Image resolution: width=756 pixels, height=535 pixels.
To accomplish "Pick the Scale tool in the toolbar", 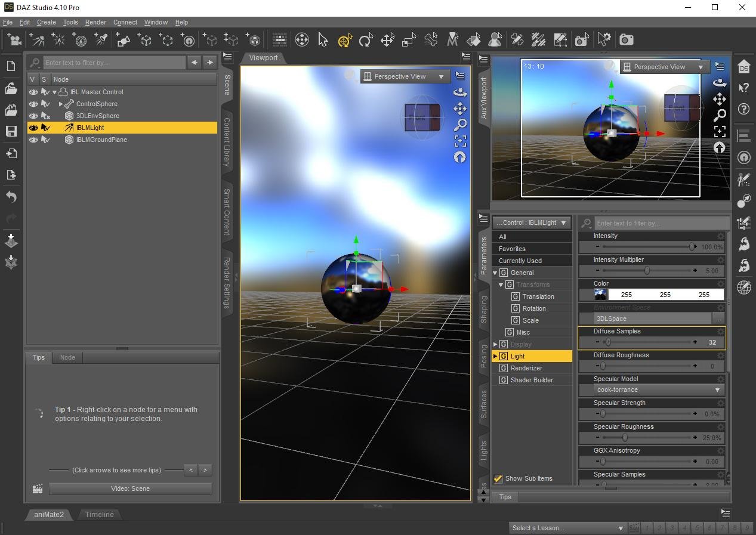I will point(409,40).
